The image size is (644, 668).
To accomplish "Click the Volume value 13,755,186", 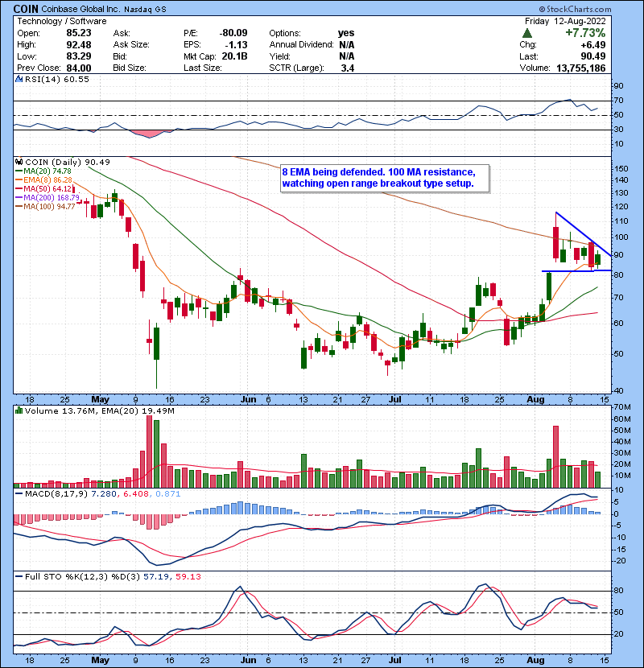I will click(x=581, y=68).
